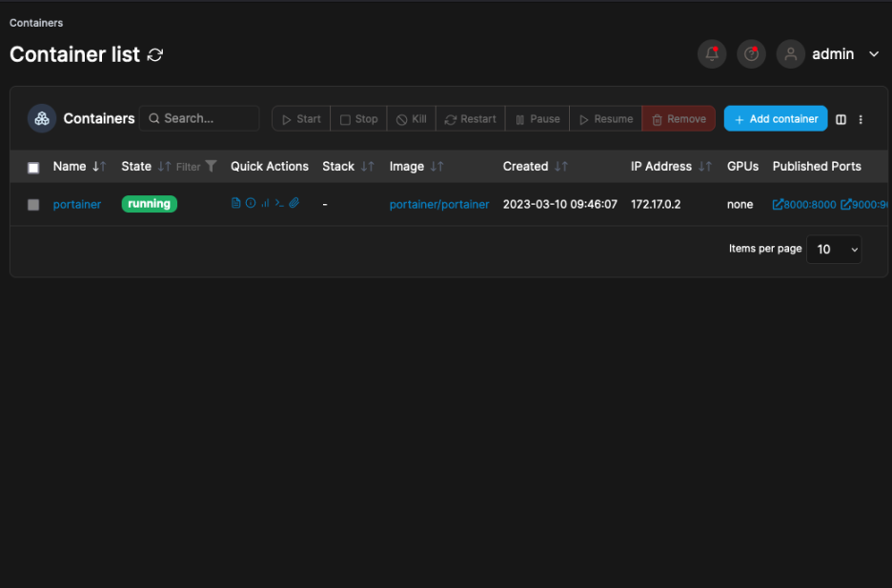The width and height of the screenshot is (892, 588).
Task: Tick the select-all header checkbox
Action: coord(33,168)
